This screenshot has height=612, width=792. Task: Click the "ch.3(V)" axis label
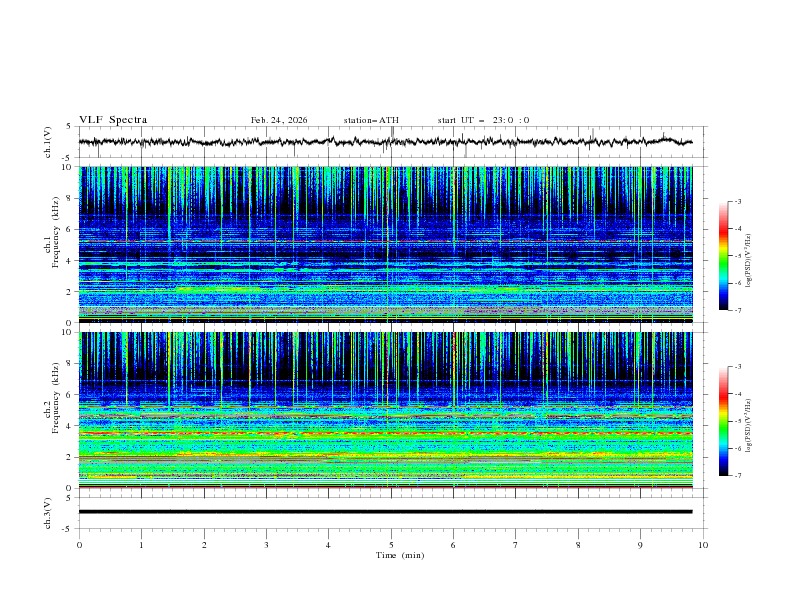(48, 513)
